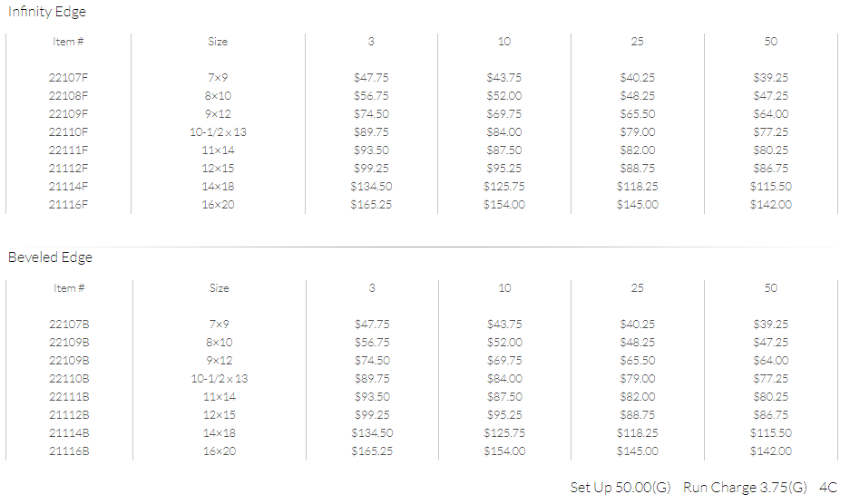Image resolution: width=850 pixels, height=504 pixels.
Task: Click the Set Up 50.00(G) text
Action: point(620,487)
